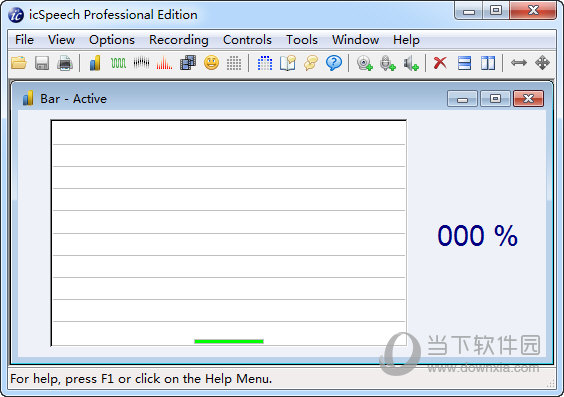The height and width of the screenshot is (397, 564).
Task: Click the Print toolbar icon
Action: tap(65, 63)
